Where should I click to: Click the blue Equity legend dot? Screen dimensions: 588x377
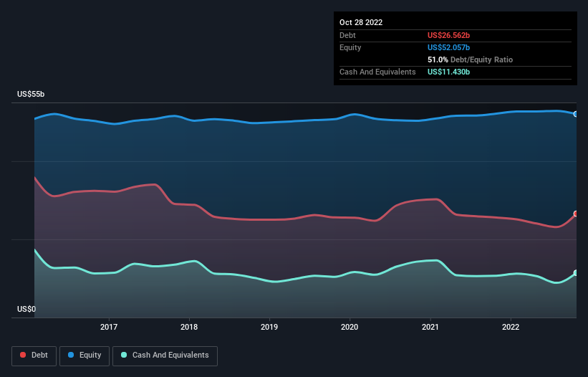click(71, 355)
